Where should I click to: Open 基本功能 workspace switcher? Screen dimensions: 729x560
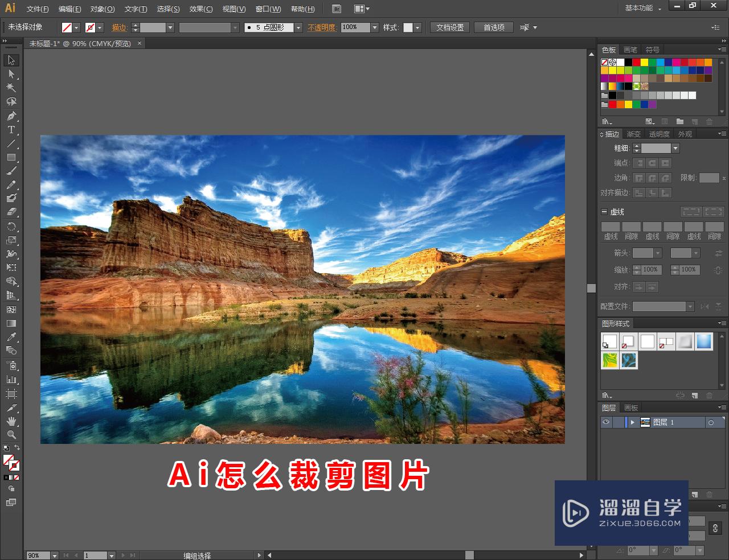(643, 8)
